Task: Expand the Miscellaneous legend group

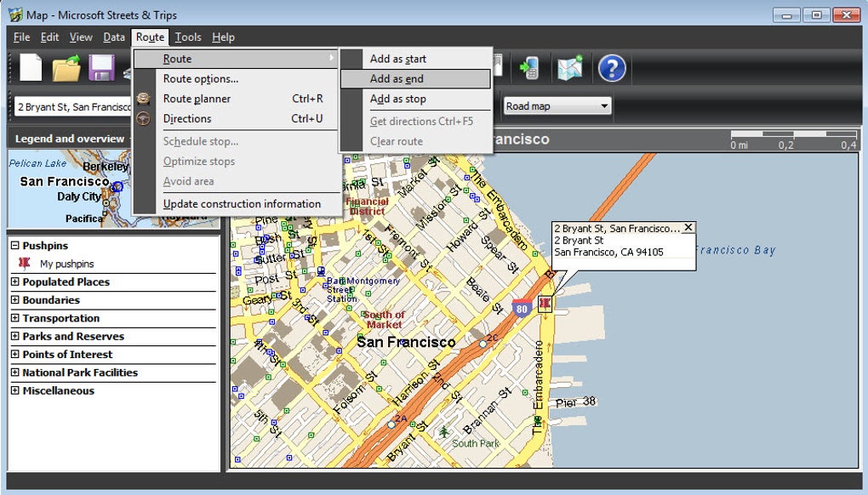Action: [15, 390]
